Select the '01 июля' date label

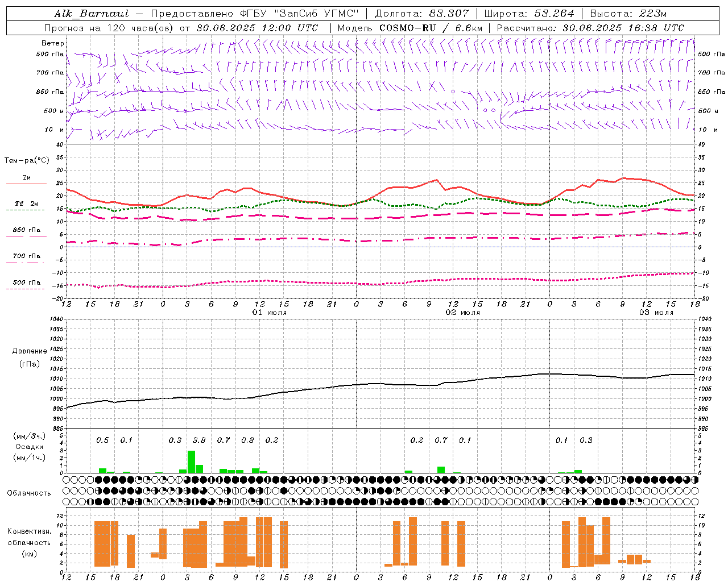(x=270, y=313)
